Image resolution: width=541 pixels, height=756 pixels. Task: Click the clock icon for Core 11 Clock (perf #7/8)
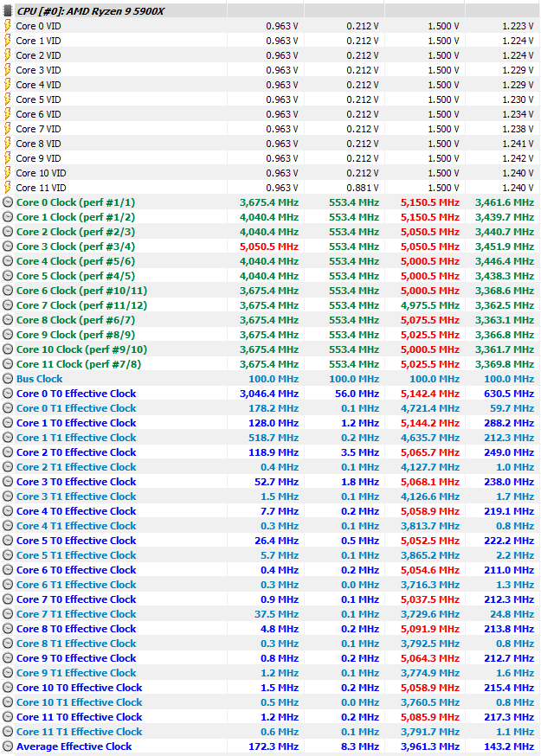point(8,364)
